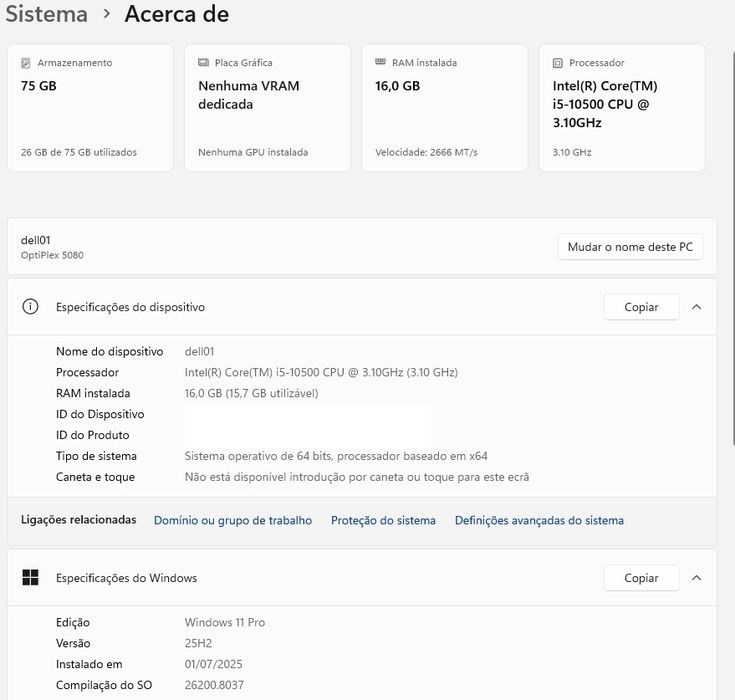735x700 pixels.
Task: Collapse the Especificações do Windows section
Action: point(697,578)
